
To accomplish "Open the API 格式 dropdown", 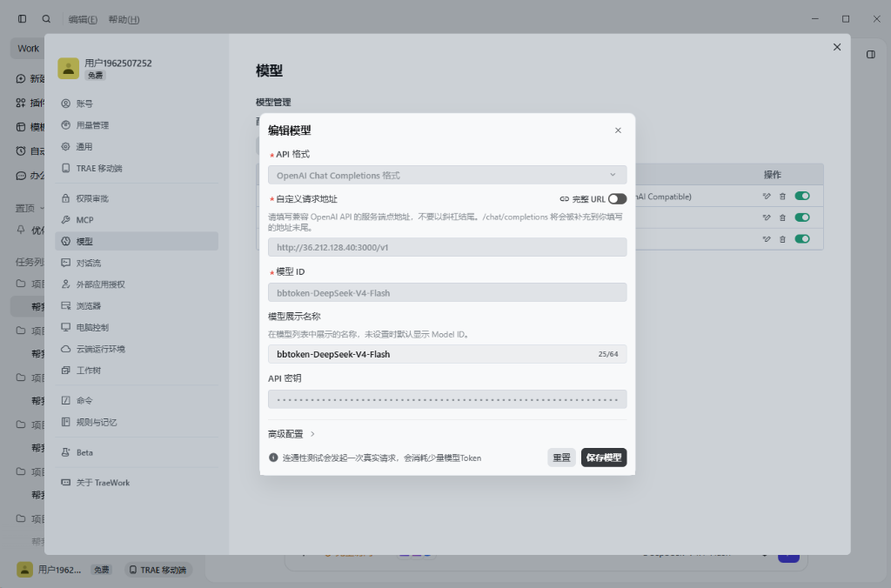I will coord(447,175).
